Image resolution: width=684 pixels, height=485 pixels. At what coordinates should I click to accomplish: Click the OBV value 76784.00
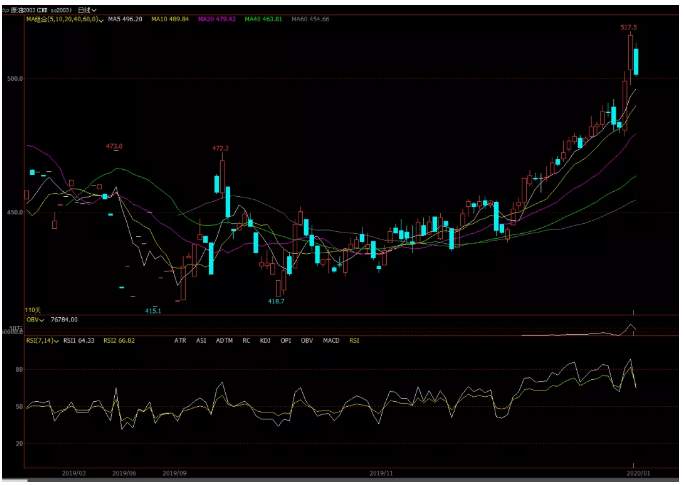(64, 320)
